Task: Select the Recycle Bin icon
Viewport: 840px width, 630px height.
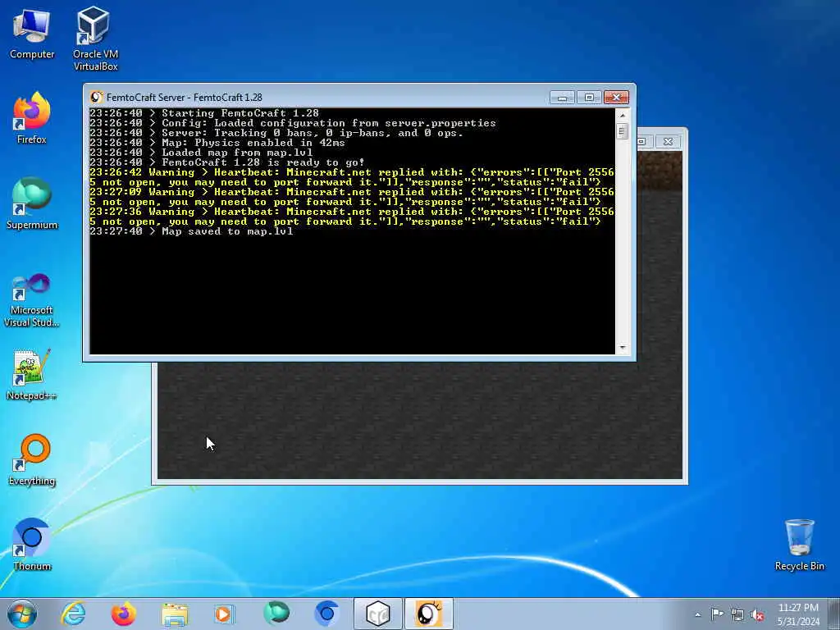Action: click(x=799, y=545)
